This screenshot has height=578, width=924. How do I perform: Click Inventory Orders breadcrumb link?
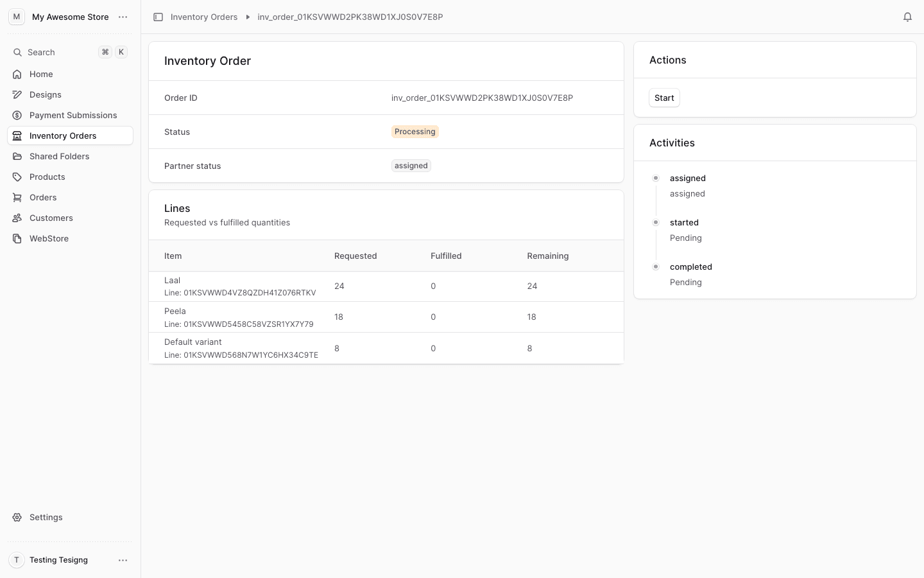pos(204,17)
